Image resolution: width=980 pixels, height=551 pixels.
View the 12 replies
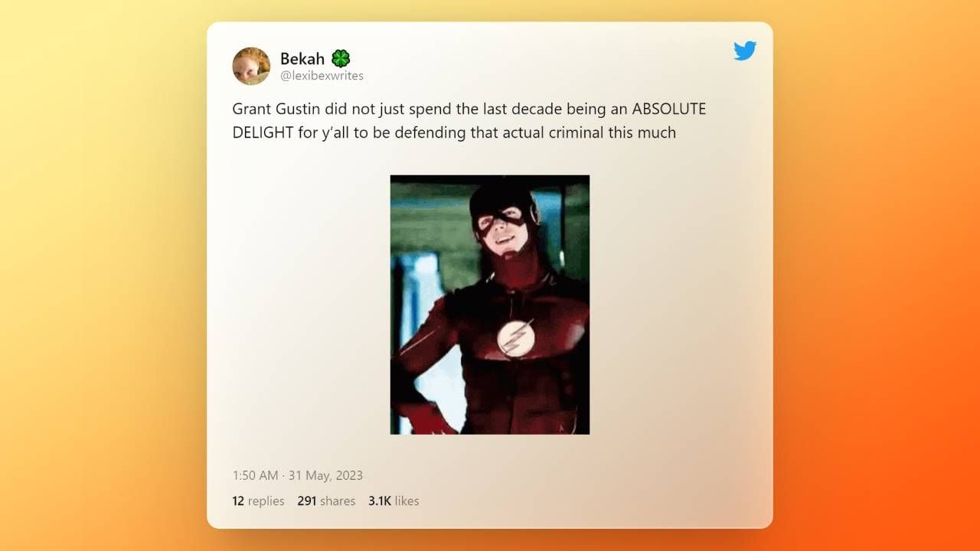point(258,501)
